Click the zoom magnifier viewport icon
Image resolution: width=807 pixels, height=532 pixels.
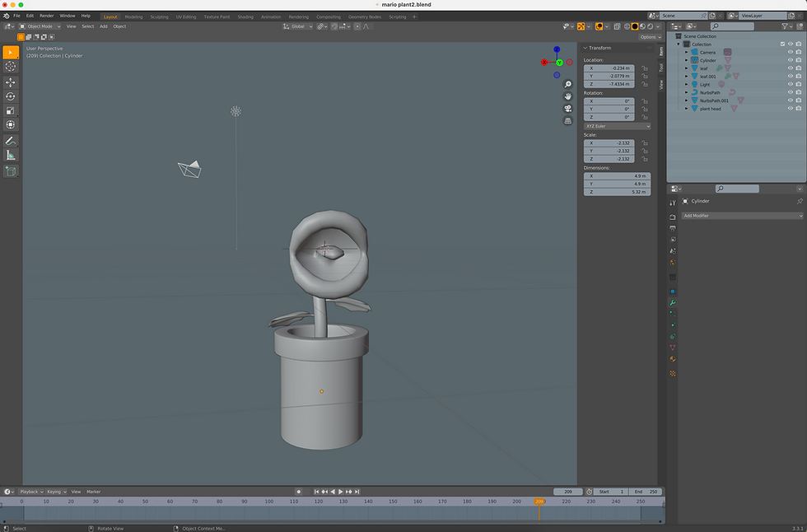click(567, 84)
